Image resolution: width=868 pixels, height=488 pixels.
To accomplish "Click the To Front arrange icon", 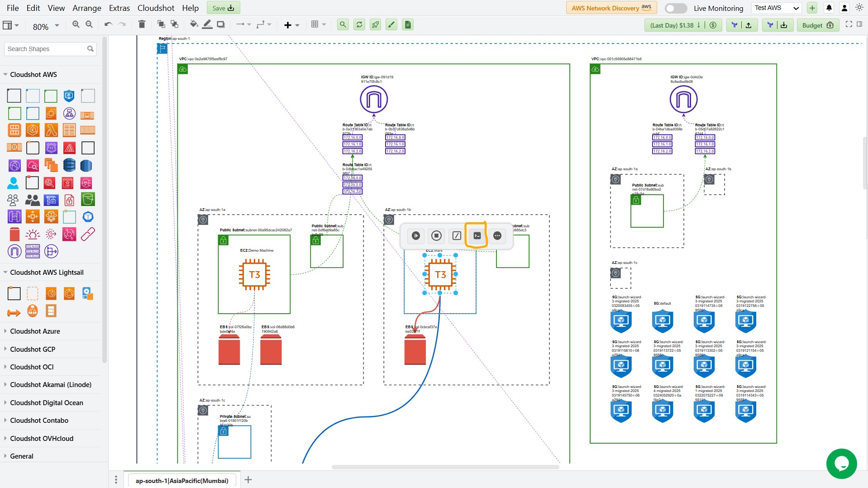I will coord(161,24).
